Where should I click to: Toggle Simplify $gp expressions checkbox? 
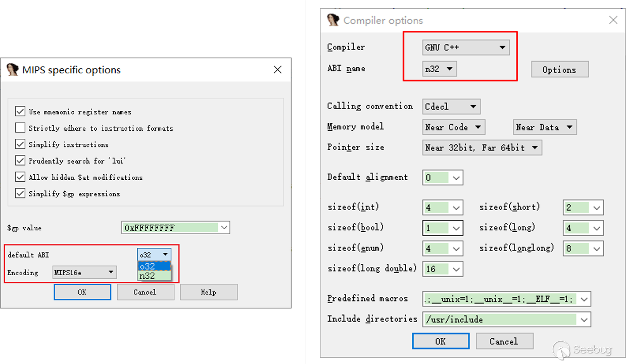click(x=20, y=193)
